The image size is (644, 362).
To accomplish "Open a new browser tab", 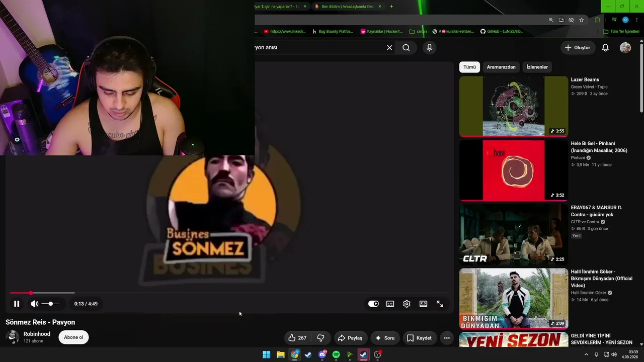I will [391, 7].
